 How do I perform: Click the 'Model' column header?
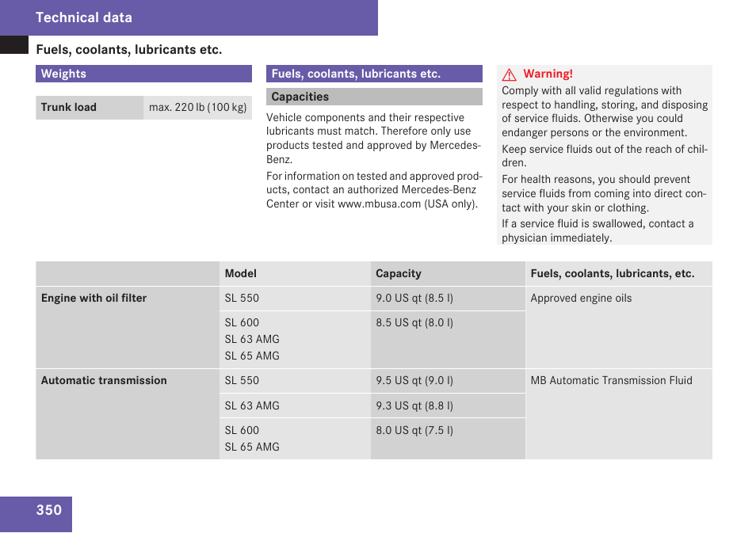[x=241, y=273]
